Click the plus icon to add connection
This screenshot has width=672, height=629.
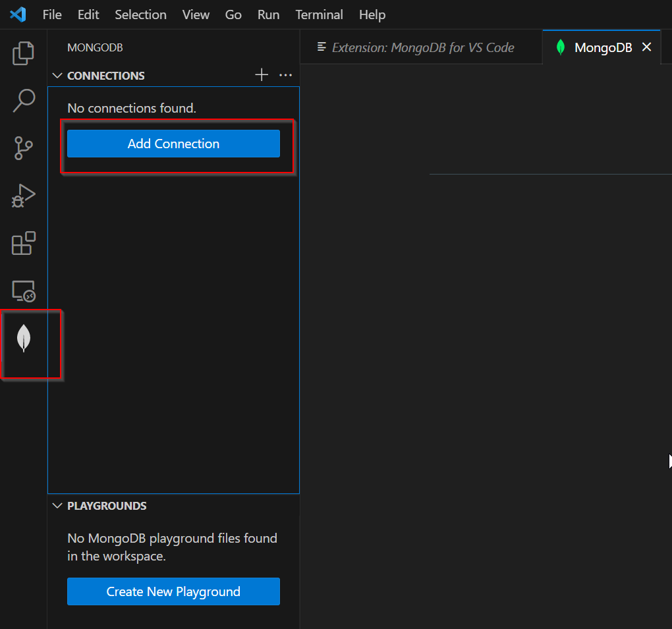point(262,75)
